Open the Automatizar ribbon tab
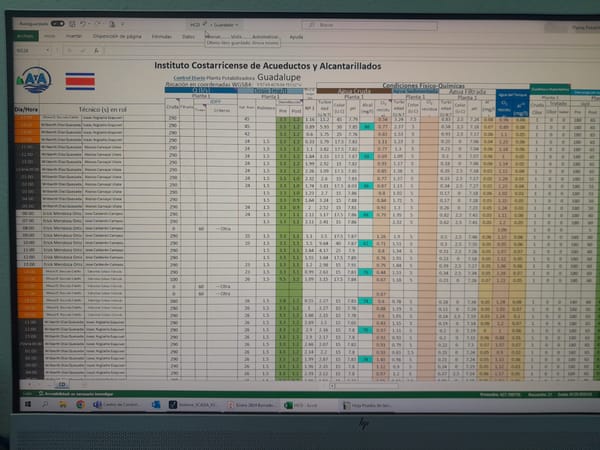This screenshot has height=450, width=600. (x=265, y=37)
